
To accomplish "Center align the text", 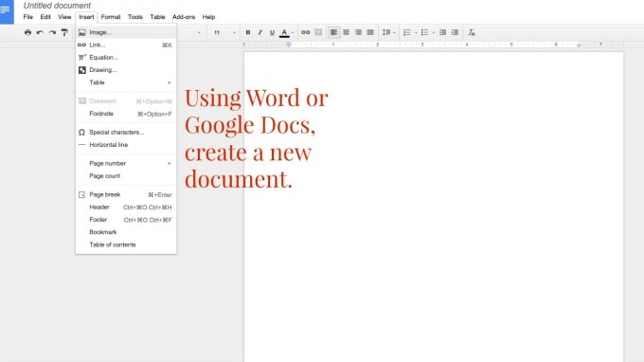I will [x=347, y=32].
